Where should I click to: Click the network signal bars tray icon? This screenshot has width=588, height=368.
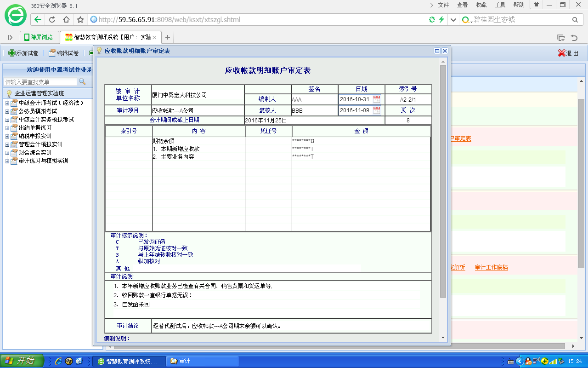(x=553, y=361)
